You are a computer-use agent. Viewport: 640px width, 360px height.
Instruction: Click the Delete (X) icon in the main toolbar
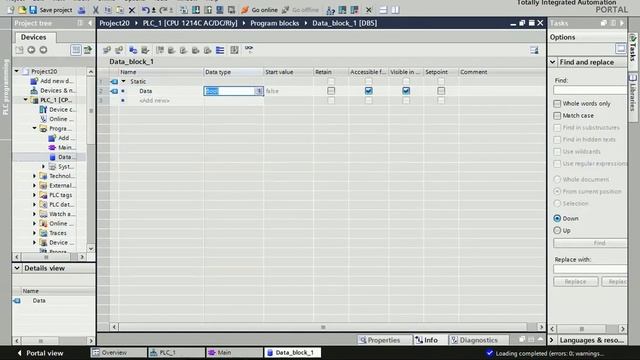131,10
